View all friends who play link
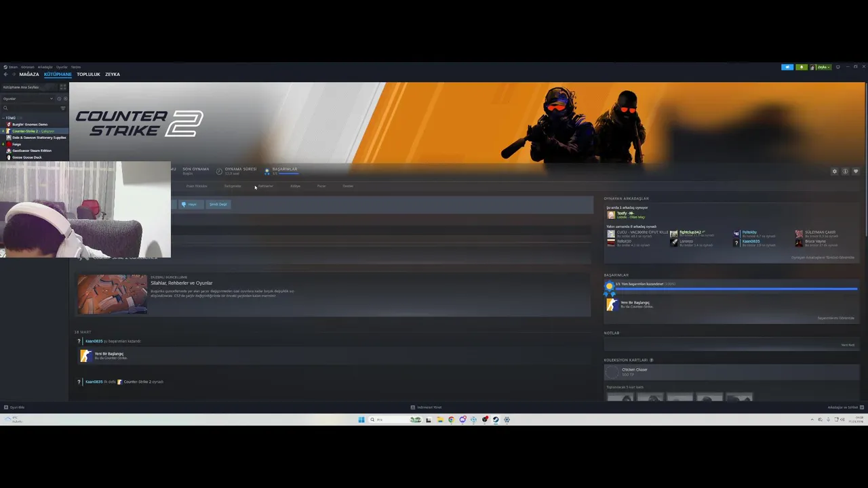Viewport: 868px width, 488px height. (x=823, y=258)
